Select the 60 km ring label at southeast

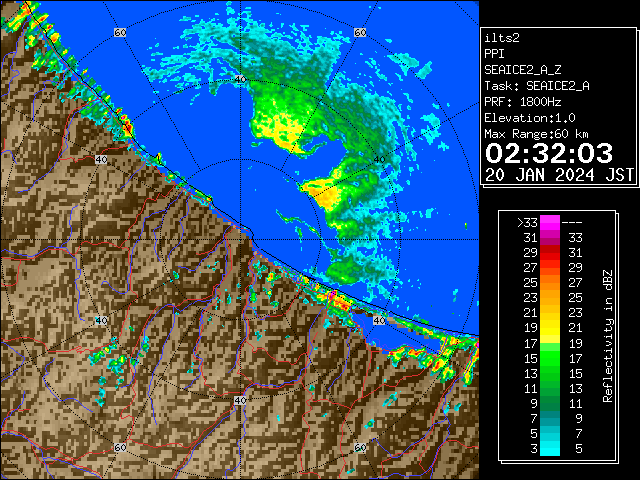click(x=360, y=447)
